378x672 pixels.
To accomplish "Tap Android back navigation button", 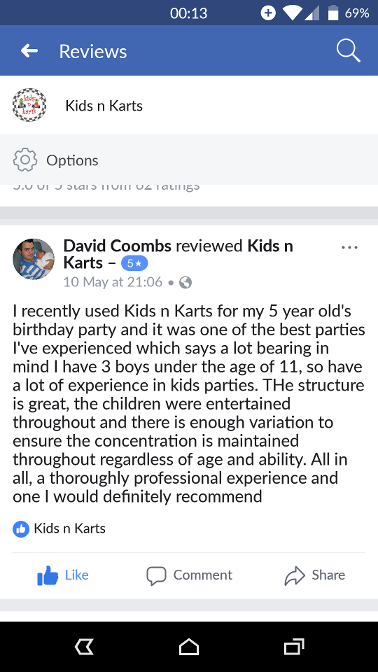I will tap(84, 647).
